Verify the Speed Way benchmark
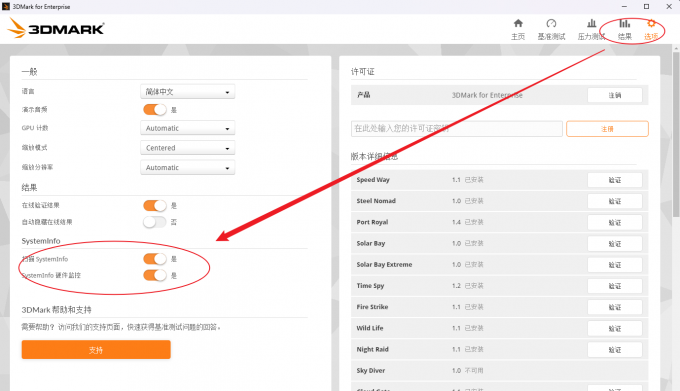The height and width of the screenshot is (391, 680). click(615, 180)
